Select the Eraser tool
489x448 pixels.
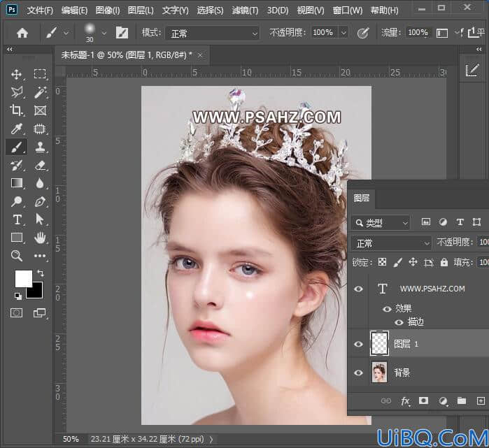(40, 165)
